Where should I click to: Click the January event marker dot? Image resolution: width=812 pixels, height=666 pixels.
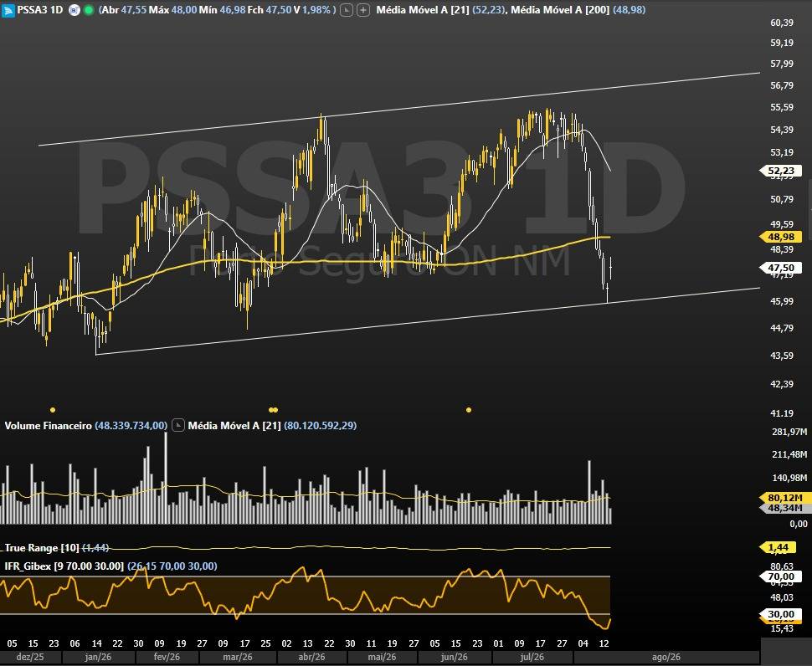(x=53, y=410)
